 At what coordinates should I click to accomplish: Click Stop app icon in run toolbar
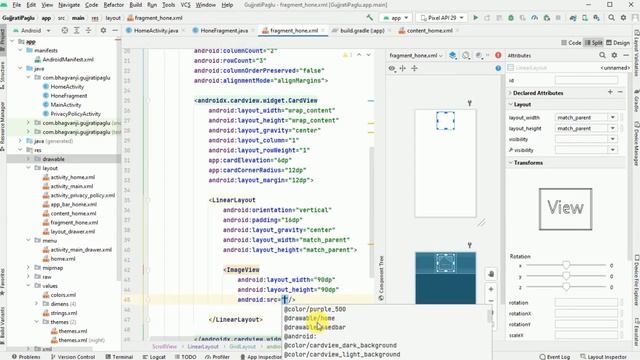click(x=558, y=18)
